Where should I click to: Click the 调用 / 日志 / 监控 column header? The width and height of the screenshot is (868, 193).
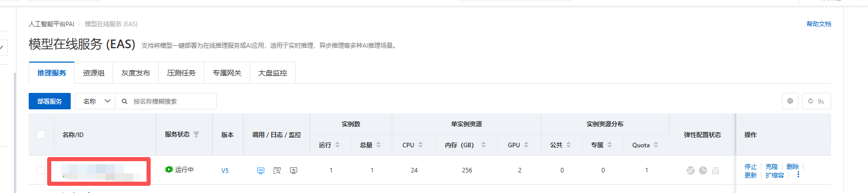(x=277, y=134)
